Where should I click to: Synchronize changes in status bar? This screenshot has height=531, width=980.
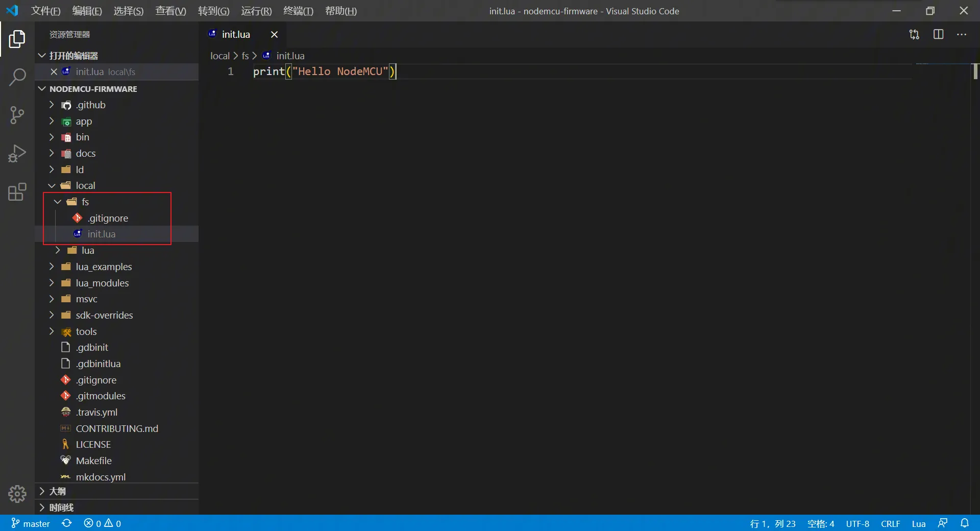(x=67, y=523)
